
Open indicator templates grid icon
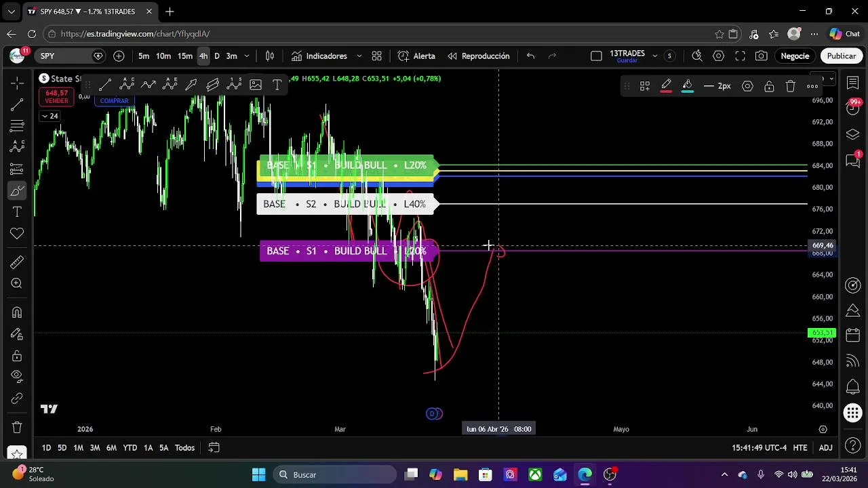pos(377,56)
